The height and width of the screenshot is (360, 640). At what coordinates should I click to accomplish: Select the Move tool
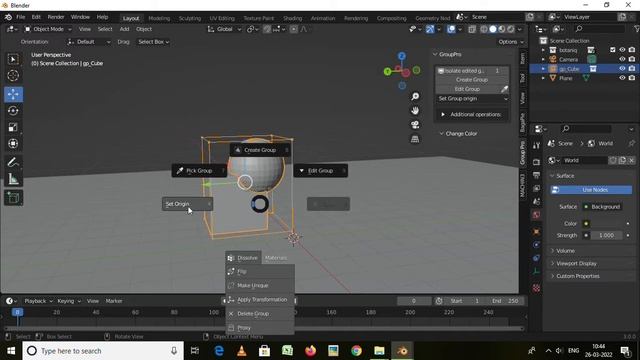click(13, 94)
